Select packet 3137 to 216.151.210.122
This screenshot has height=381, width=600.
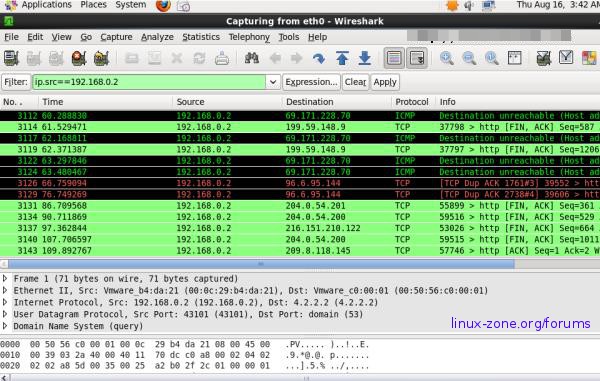(300, 228)
